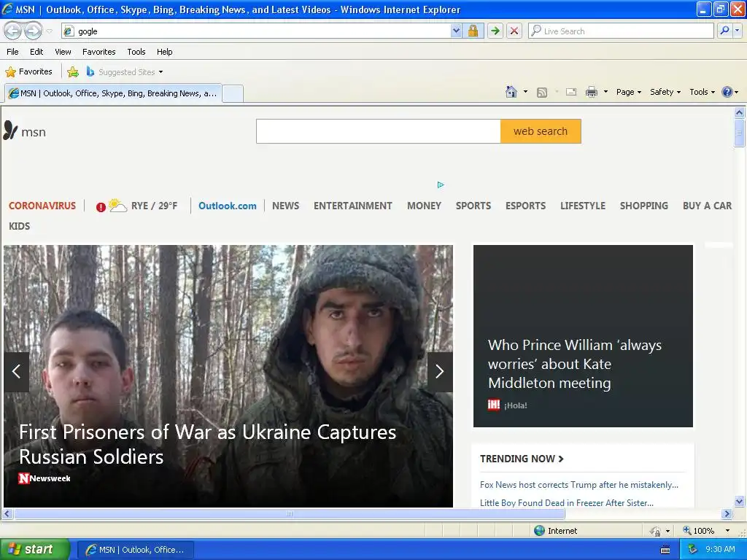Open the Prince William story card
This screenshot has height=560, width=747.
583,335
